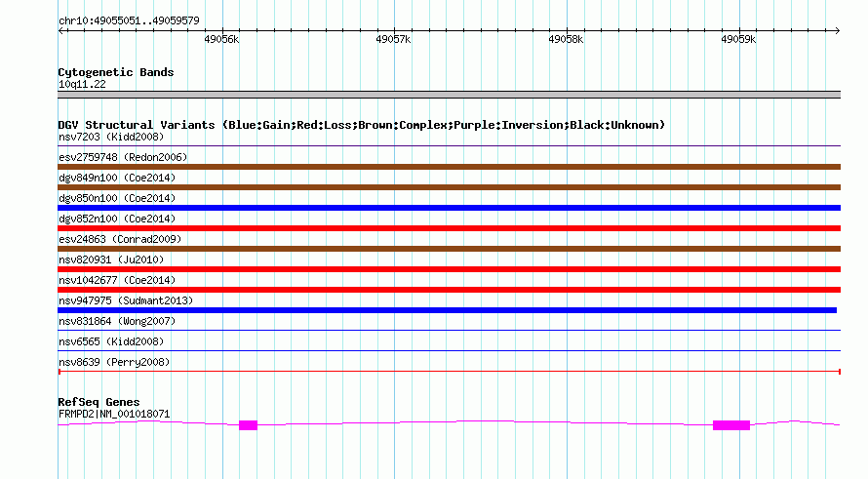The image size is (868, 479).
Task: Click the nsv947975 (Sudmant2013) label
Action: point(126,300)
